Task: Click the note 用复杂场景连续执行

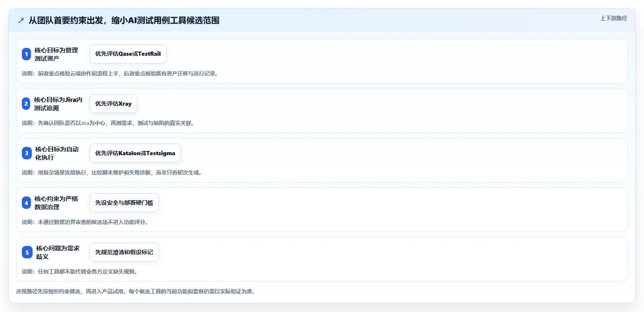Action: [x=112, y=173]
